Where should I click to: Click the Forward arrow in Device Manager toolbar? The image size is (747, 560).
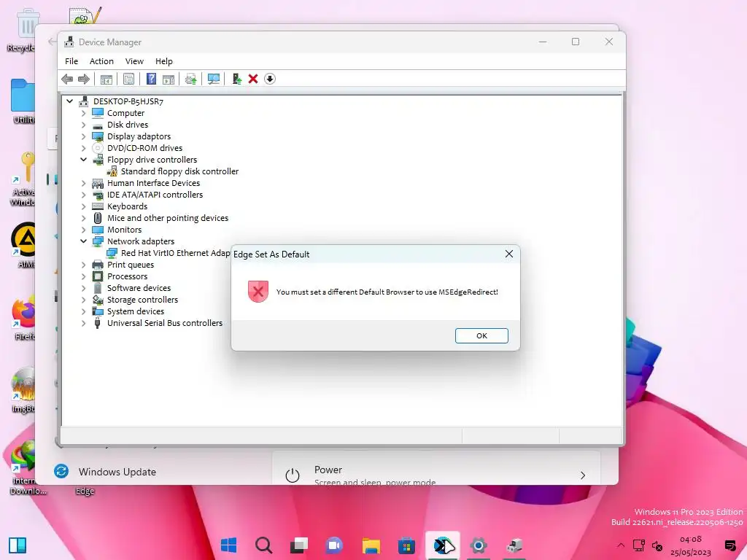coord(84,79)
